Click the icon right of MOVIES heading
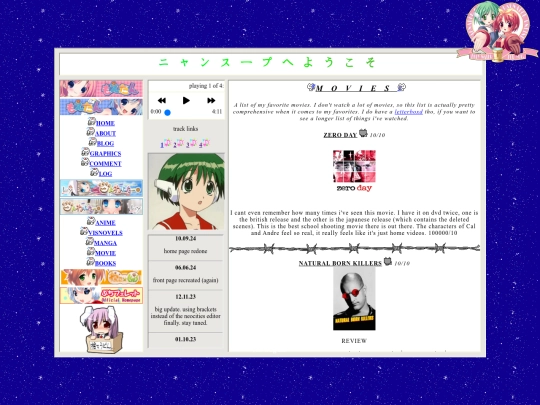 click(x=402, y=87)
